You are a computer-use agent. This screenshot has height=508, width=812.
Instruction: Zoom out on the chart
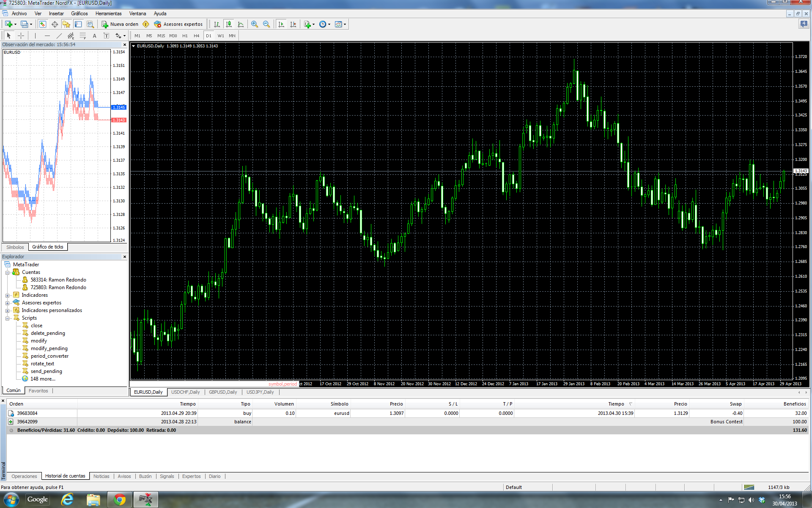pos(266,24)
